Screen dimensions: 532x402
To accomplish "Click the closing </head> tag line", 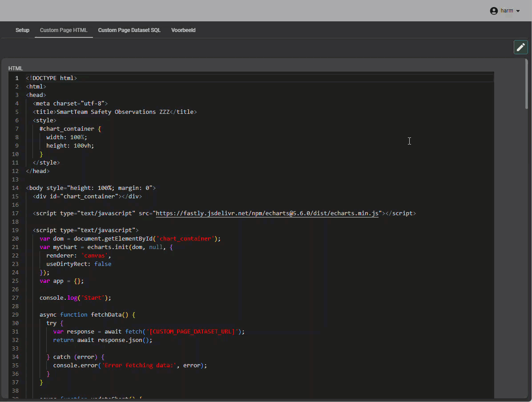I will point(38,171).
